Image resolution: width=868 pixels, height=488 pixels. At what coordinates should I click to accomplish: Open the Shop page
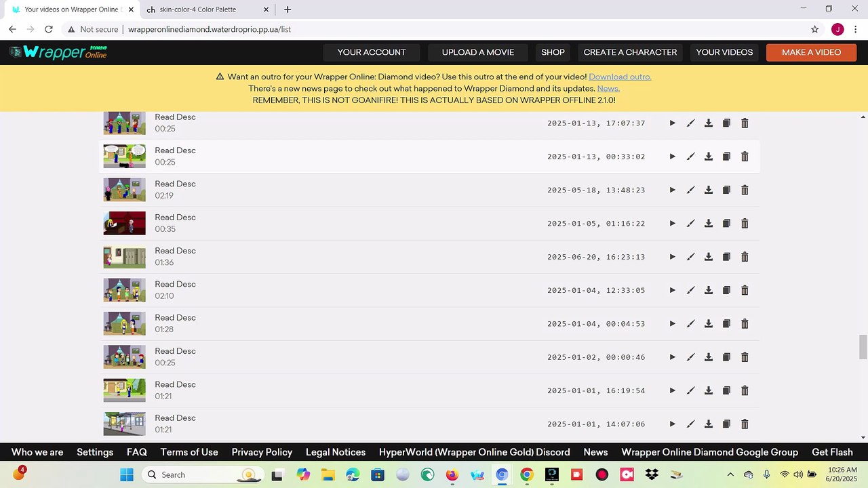[x=553, y=52]
